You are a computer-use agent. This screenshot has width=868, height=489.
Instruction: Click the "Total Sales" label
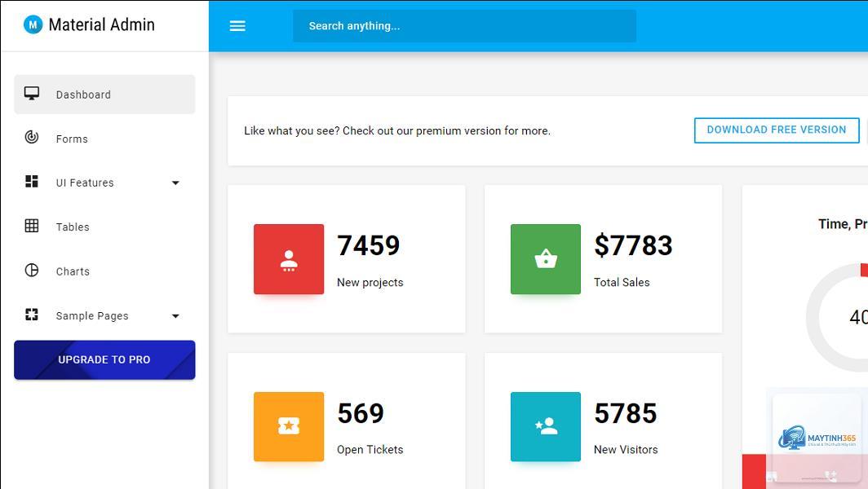pos(622,282)
